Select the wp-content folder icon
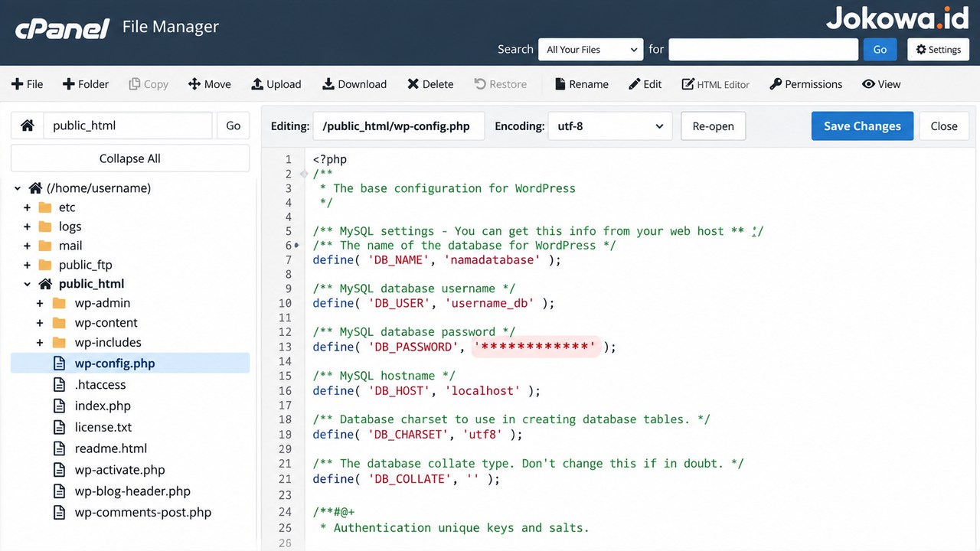Screen dimensions: 980x551 pyautogui.click(x=60, y=323)
